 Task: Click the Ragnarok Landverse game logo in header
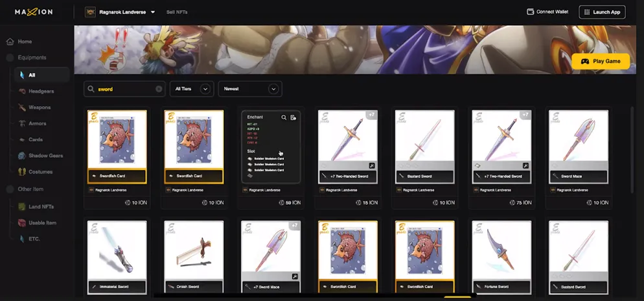point(90,12)
